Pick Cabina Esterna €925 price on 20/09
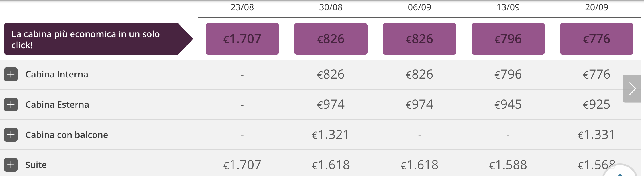Viewport: 644px width, 176px height. 597,105
